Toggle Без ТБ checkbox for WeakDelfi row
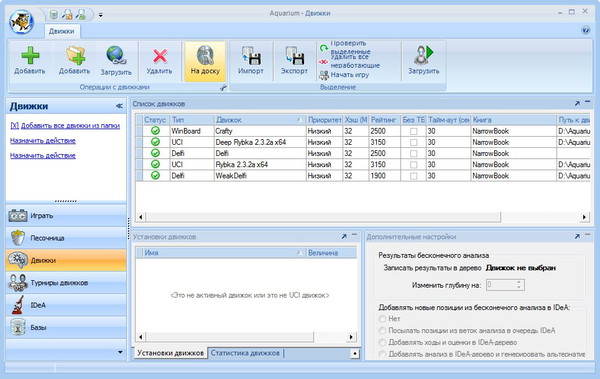 click(x=413, y=176)
